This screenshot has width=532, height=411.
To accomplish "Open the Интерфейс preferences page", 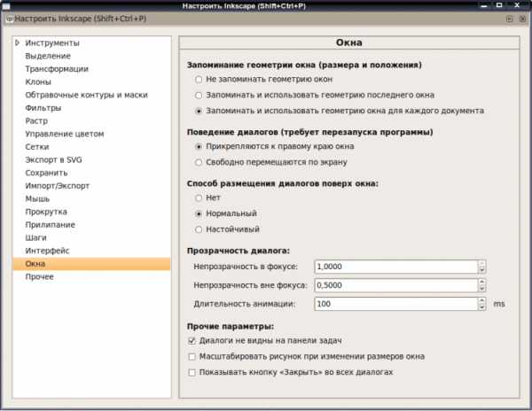I will [47, 251].
